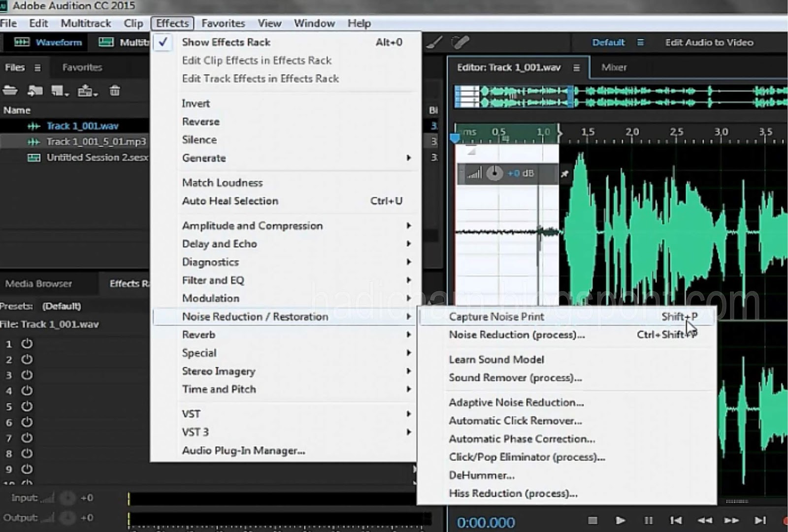The width and height of the screenshot is (788, 532).
Task: Switch to Multitrack view
Action: pos(123,42)
